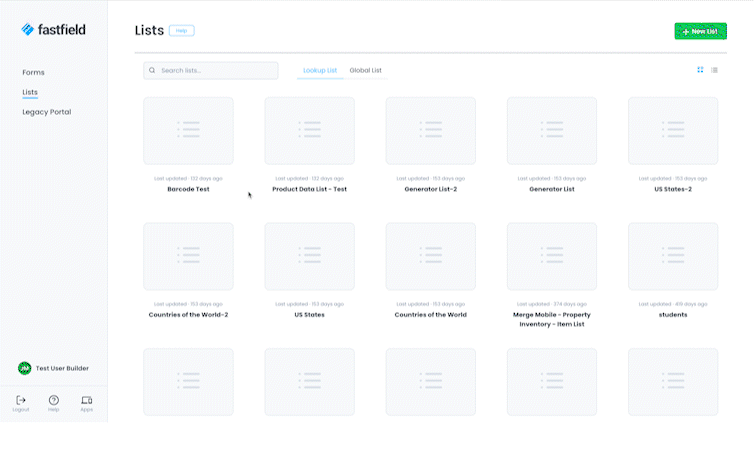Viewport: 754px width, 471px height.
Task: Open the Countries of the World list
Action: (430, 257)
